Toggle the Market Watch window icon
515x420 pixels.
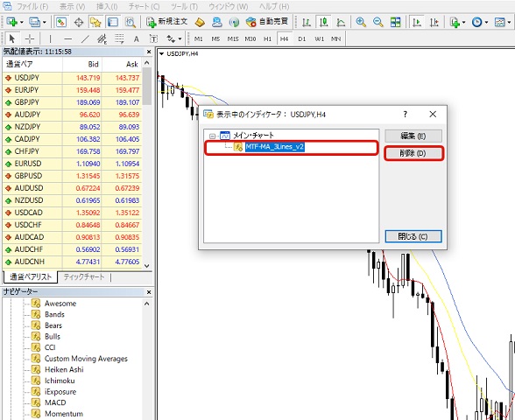(x=61, y=22)
